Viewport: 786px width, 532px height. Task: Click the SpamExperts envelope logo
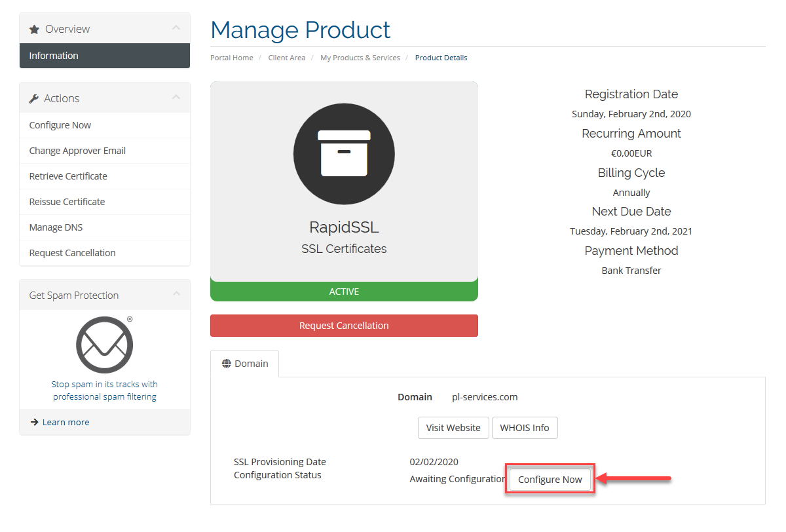(105, 345)
